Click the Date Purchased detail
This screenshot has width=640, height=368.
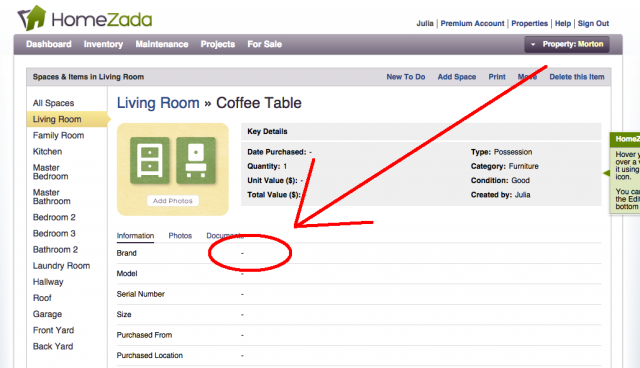pyautogui.click(x=280, y=152)
